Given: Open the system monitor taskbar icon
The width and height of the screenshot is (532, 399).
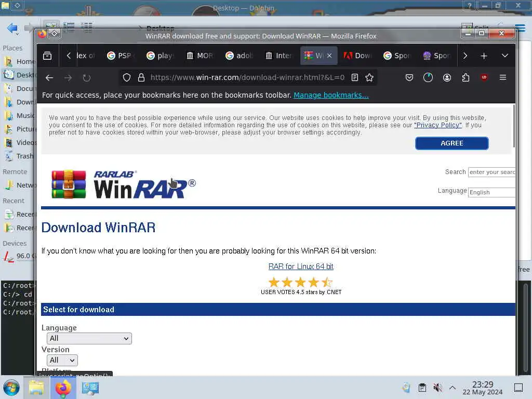Looking at the screenshot, I should click(90, 388).
